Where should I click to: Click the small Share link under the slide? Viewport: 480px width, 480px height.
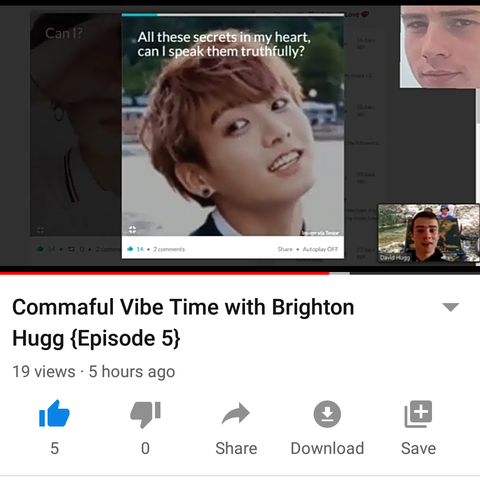[x=285, y=249]
